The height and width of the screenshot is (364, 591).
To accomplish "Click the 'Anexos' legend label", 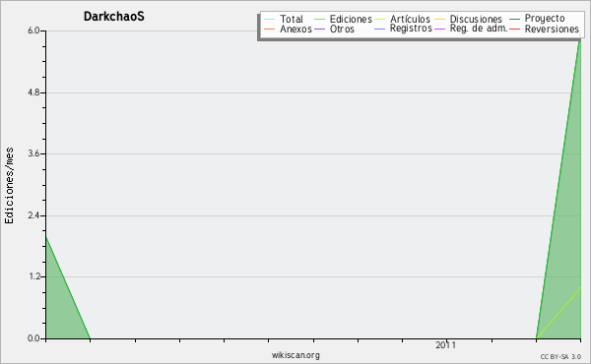I will pos(295,29).
